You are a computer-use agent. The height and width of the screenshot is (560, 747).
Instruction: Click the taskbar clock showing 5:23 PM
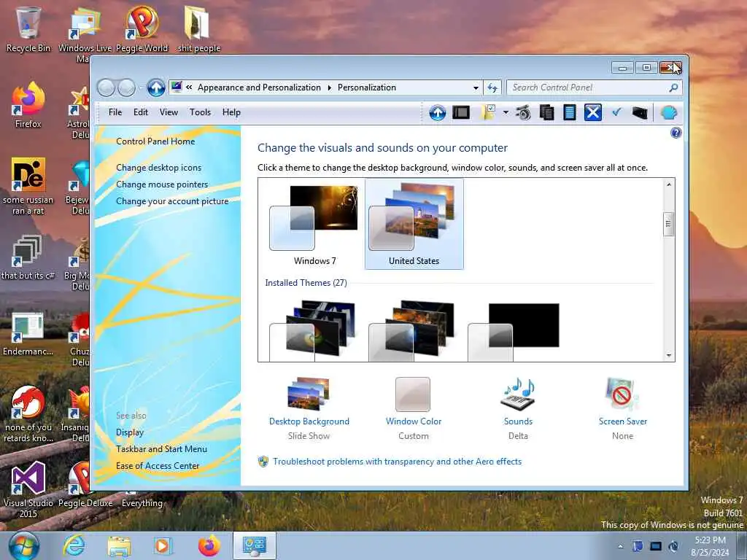coord(711,546)
